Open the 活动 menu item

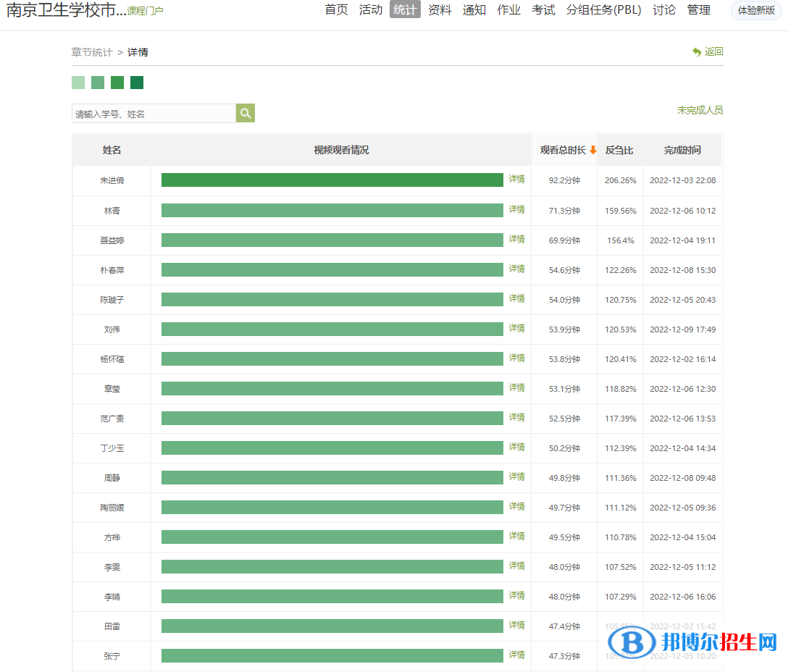point(370,10)
